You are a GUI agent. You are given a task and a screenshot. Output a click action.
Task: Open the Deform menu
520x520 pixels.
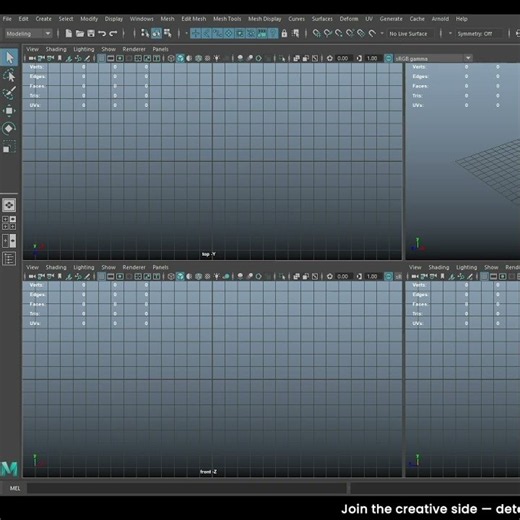(349, 19)
